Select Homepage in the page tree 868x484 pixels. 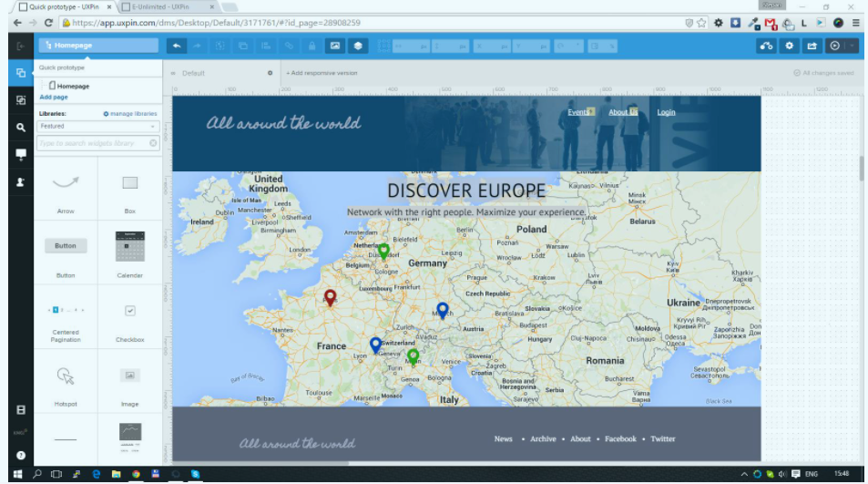tap(74, 86)
